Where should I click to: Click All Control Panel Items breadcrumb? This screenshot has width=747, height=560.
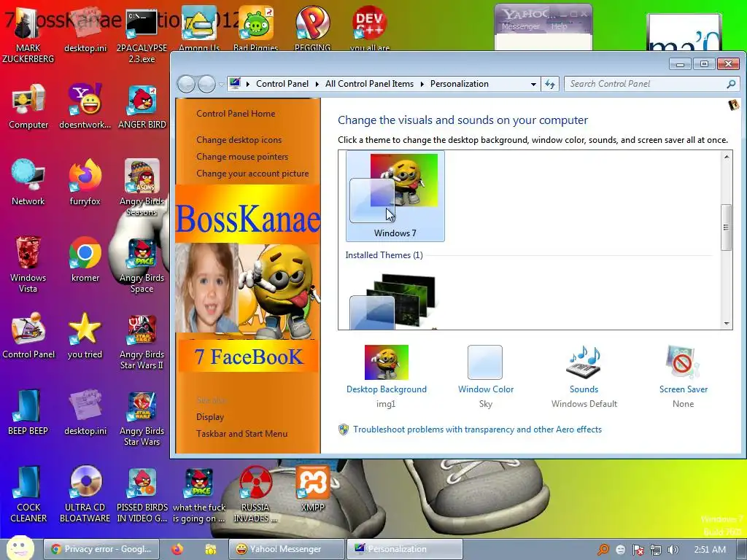pyautogui.click(x=369, y=84)
